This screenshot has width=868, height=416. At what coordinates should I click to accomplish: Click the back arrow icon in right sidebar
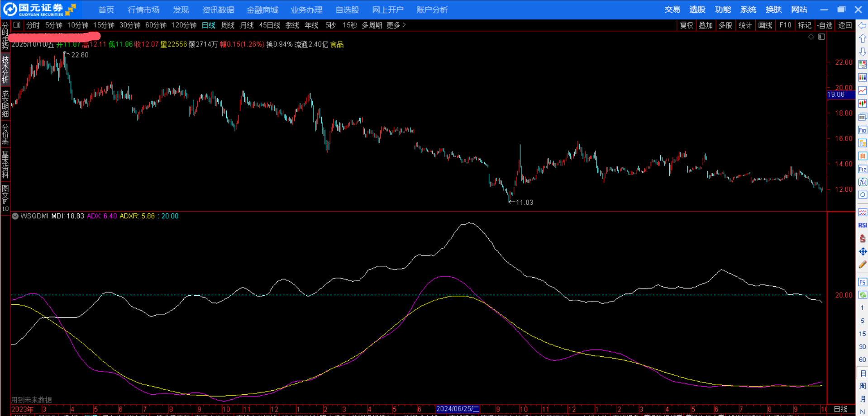point(863,26)
